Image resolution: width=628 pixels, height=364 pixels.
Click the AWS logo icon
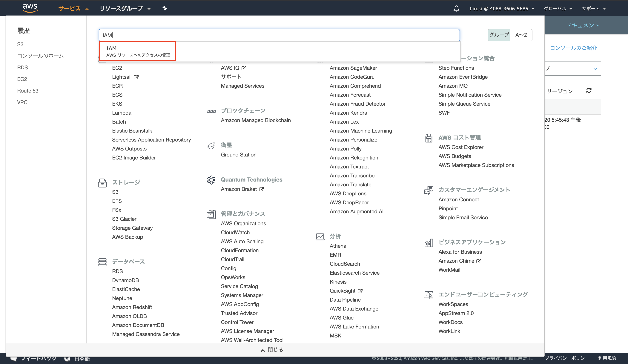tap(30, 8)
